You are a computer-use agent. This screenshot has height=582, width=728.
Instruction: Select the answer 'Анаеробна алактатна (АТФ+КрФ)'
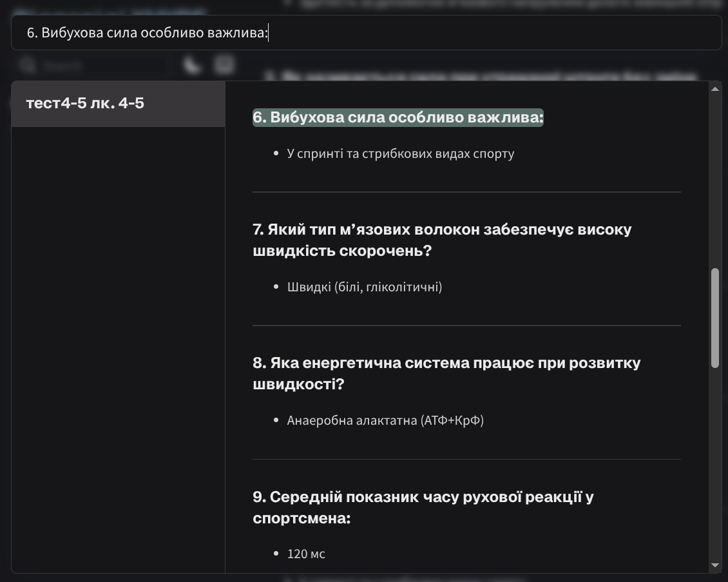pos(385,420)
